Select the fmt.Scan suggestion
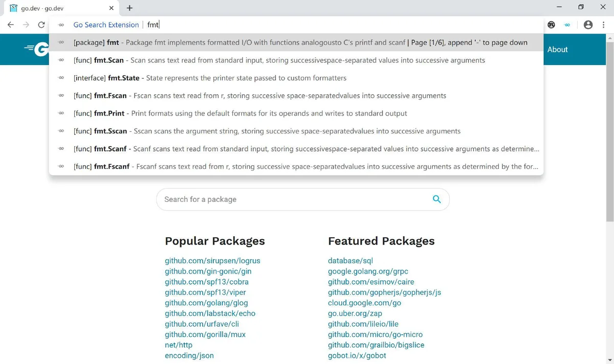614x364 pixels. click(x=296, y=60)
